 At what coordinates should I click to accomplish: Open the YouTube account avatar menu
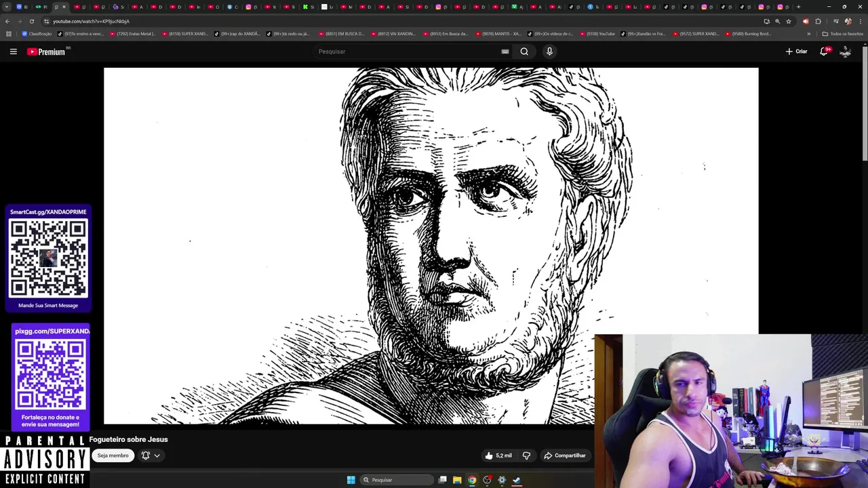pos(845,52)
